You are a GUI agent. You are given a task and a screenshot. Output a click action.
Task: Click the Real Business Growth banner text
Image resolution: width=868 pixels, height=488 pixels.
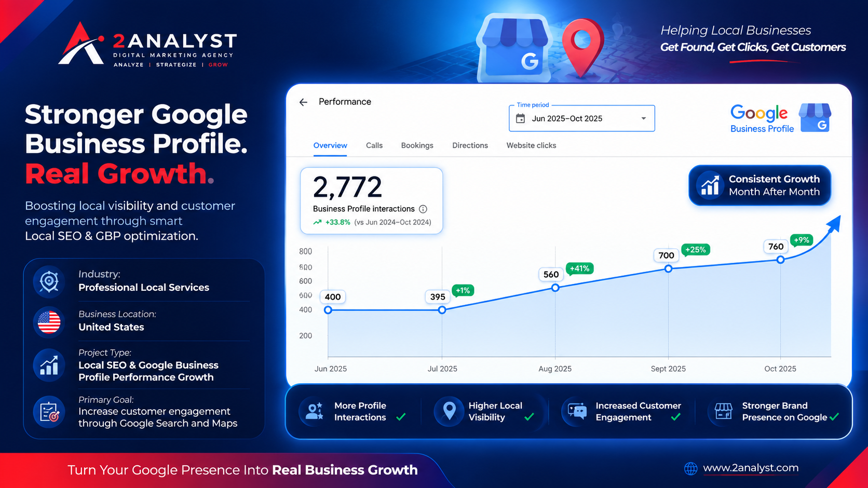click(345, 470)
